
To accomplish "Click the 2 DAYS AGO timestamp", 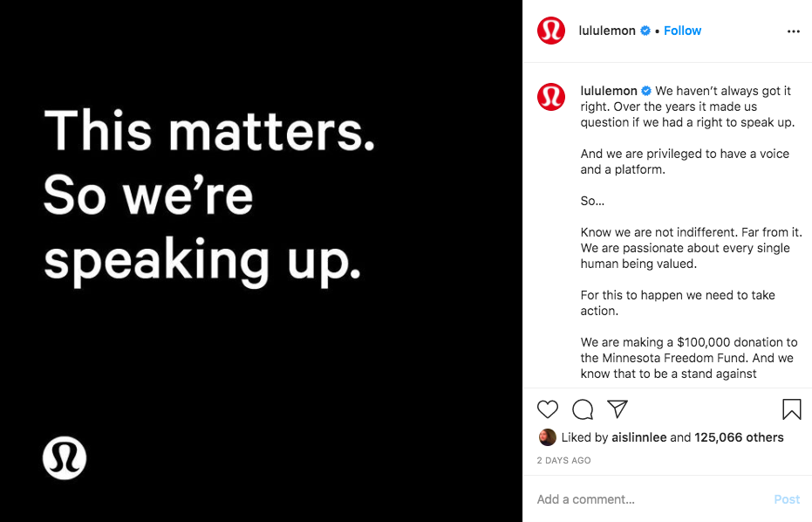I will tap(564, 460).
